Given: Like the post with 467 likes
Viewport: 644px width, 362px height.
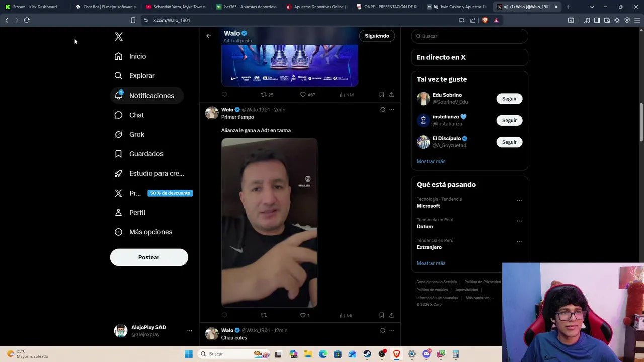Looking at the screenshot, I should 307,95.
